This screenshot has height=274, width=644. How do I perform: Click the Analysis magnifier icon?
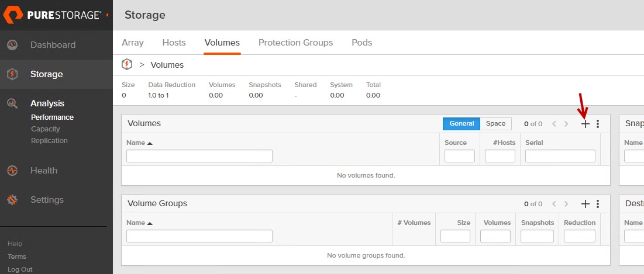pos(12,103)
